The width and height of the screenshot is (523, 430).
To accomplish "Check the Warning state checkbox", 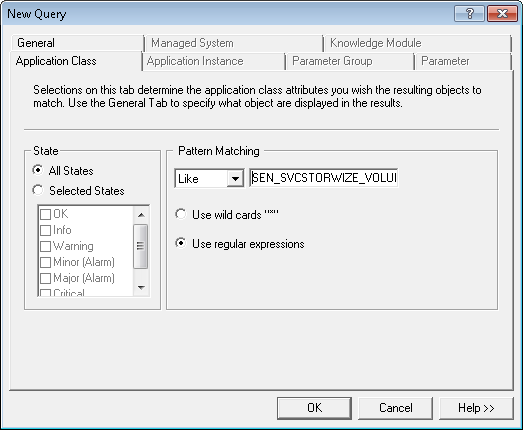I will (x=45, y=246).
